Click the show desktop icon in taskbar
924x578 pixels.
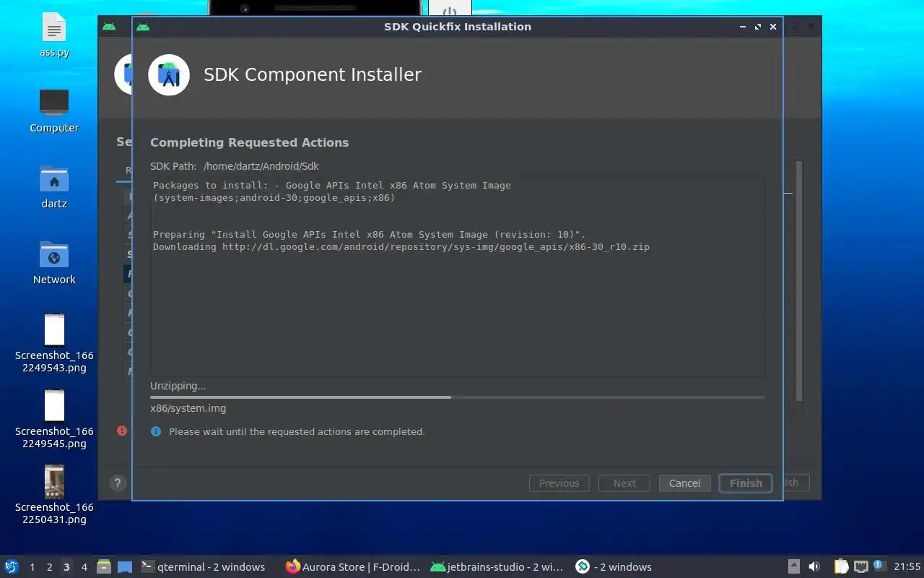click(x=125, y=567)
